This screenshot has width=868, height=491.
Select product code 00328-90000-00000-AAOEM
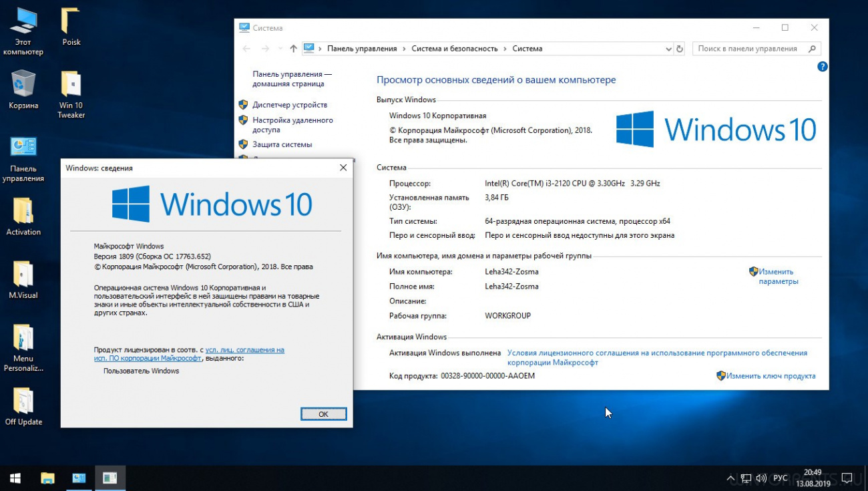point(487,376)
